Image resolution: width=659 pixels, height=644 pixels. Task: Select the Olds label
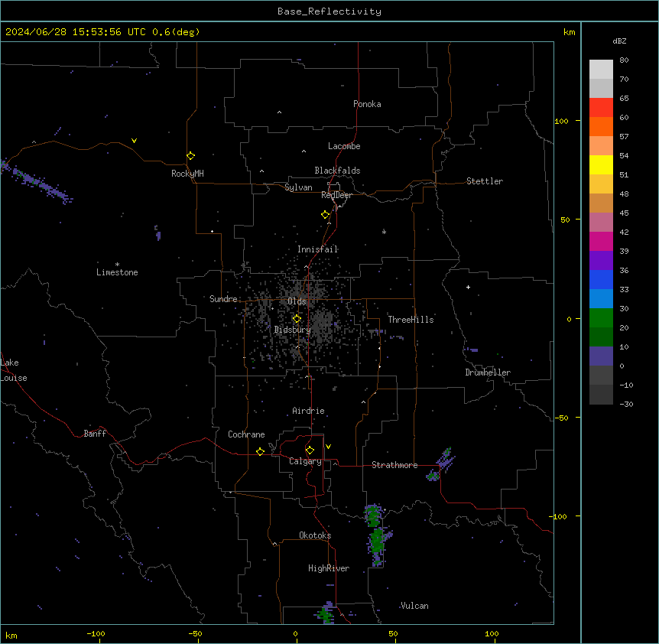click(x=297, y=301)
